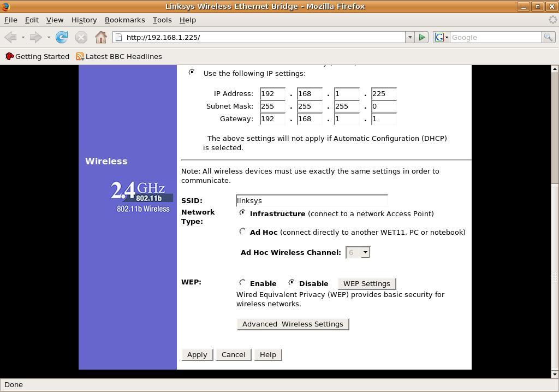Reload the page with the refresh icon
Screen dimensions: 559x392
(x=62, y=37)
